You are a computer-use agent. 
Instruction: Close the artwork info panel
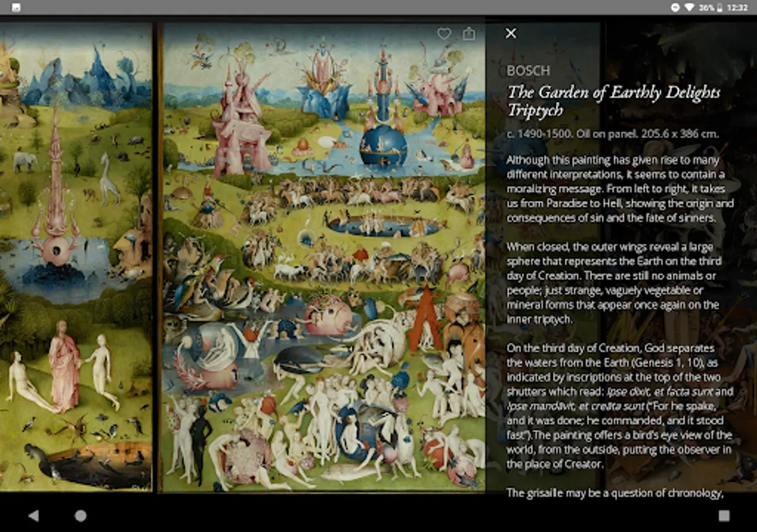coord(511,33)
